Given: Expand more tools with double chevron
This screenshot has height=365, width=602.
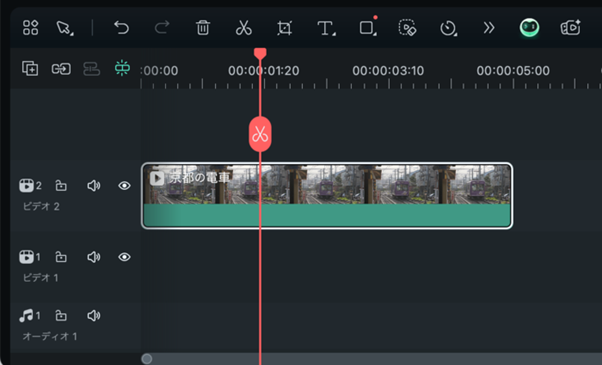Looking at the screenshot, I should (489, 28).
